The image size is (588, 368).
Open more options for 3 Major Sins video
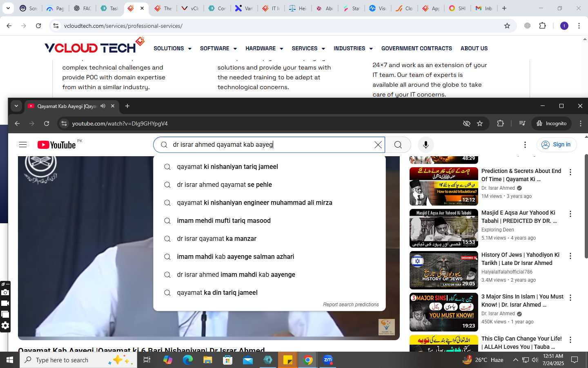pos(570,298)
